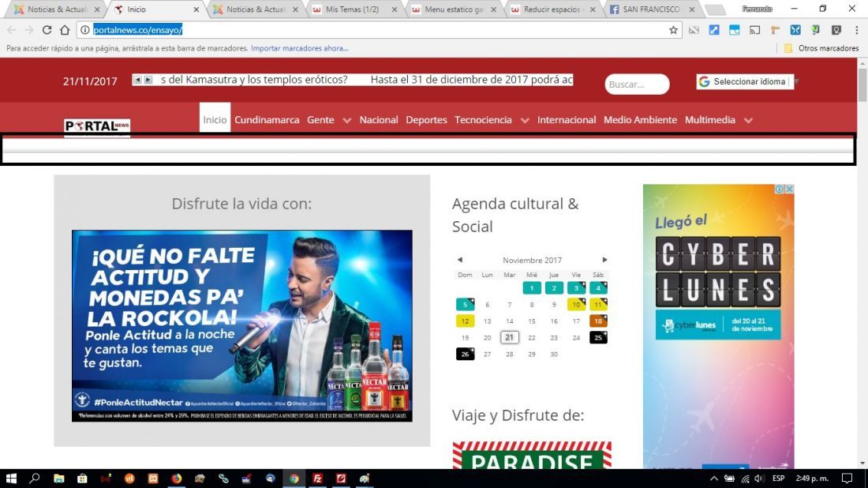Select calendar day 21
The height and width of the screenshot is (488, 868).
[509, 337]
